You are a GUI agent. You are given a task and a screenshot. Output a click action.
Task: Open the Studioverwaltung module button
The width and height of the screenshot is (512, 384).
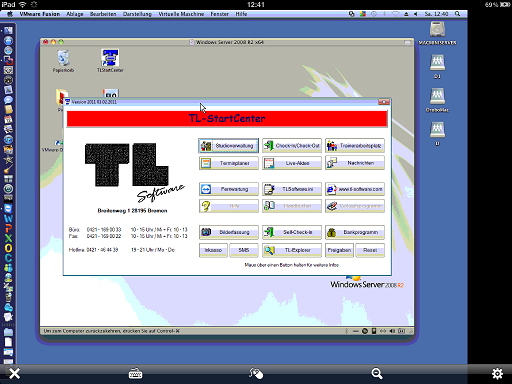point(228,146)
